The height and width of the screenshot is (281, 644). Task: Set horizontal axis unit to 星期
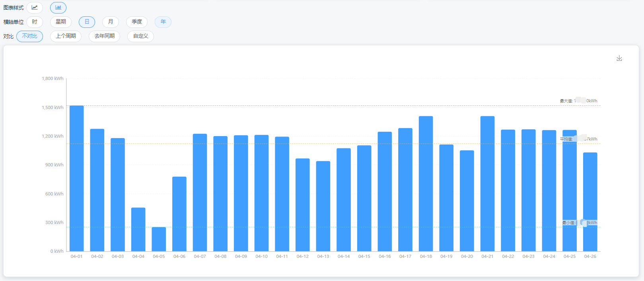61,22
